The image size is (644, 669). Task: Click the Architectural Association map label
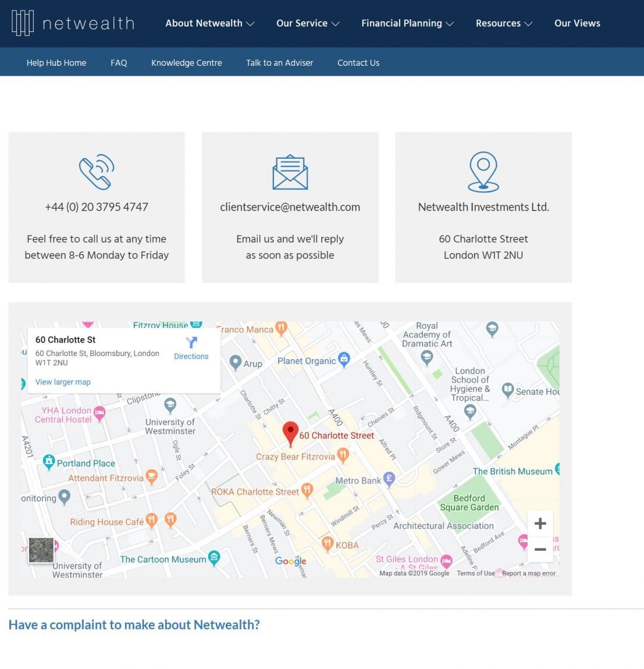coord(443,526)
